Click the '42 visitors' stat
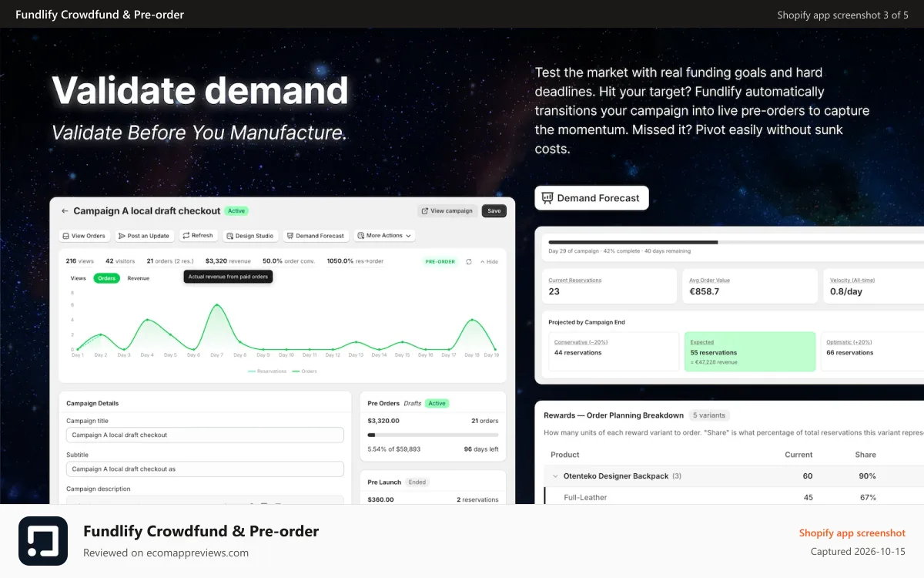 click(x=121, y=261)
